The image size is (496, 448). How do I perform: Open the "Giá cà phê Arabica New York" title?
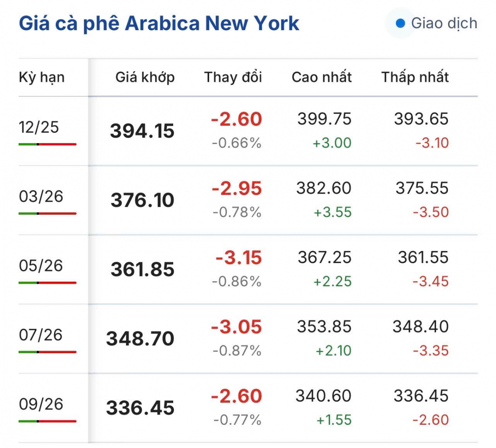[x=159, y=24]
